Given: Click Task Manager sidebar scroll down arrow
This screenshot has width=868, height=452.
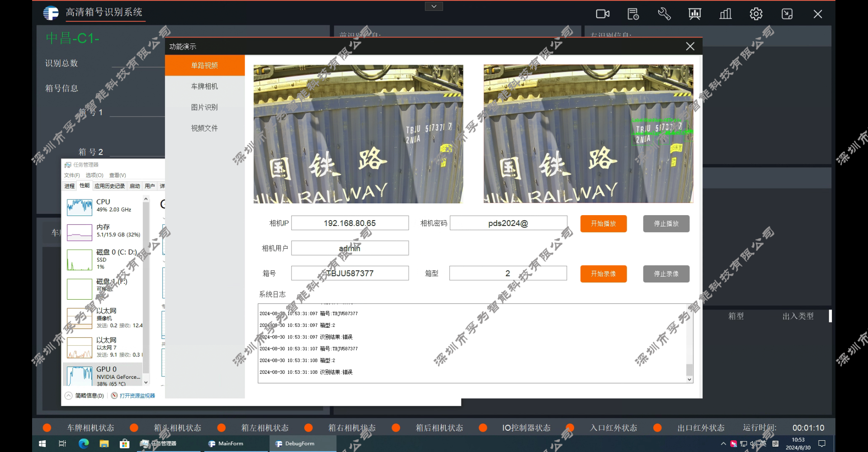Looking at the screenshot, I should 146,382.
